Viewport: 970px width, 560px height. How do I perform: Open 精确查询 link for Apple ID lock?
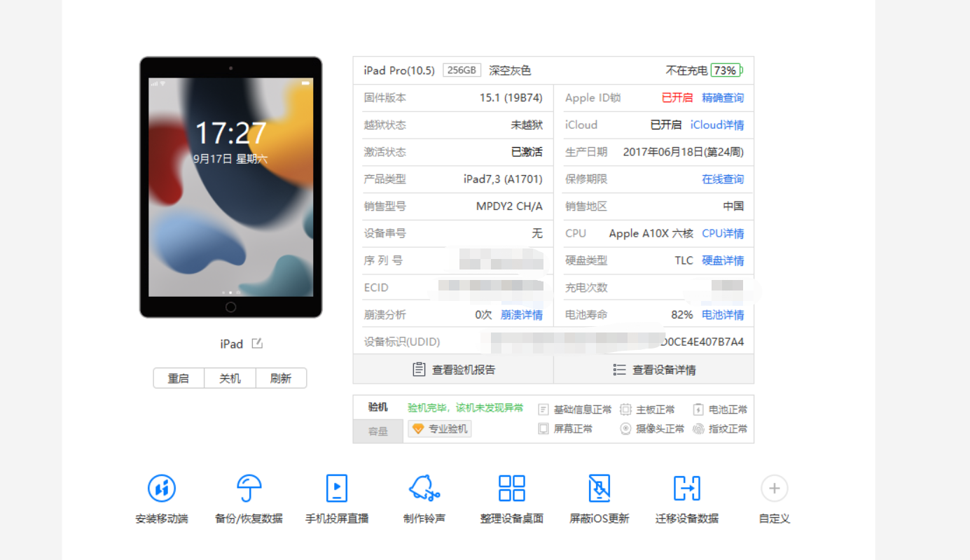point(723,98)
